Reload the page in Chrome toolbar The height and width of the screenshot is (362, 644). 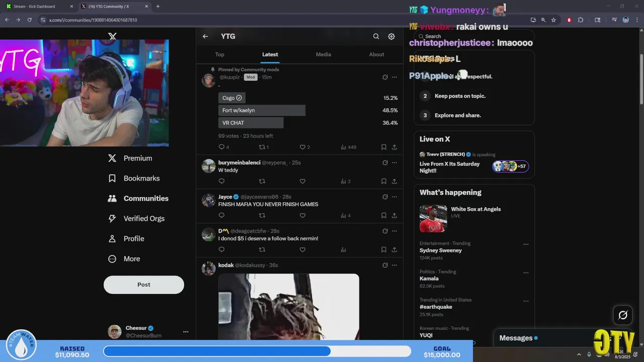click(29, 20)
